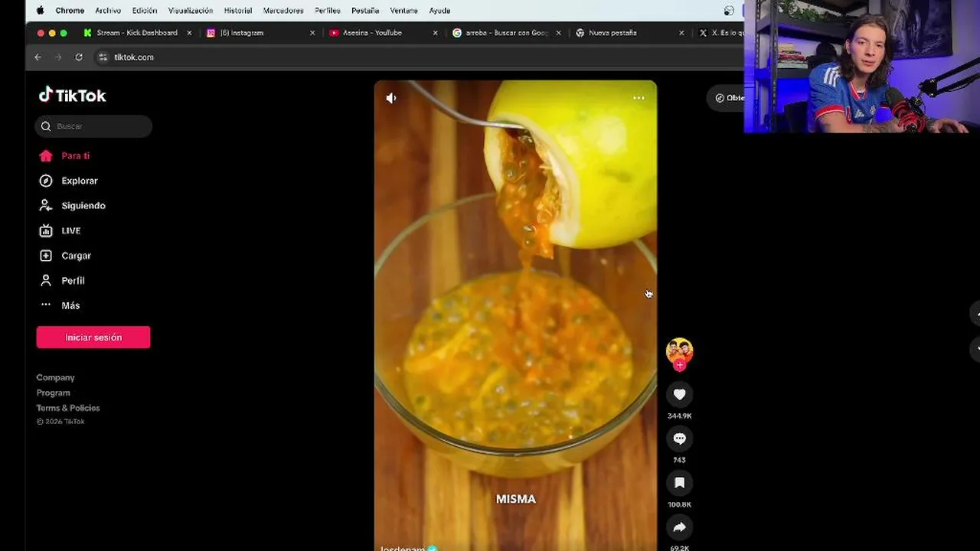Switch to the Google search tab
The width and height of the screenshot is (980, 551).
click(x=507, y=33)
